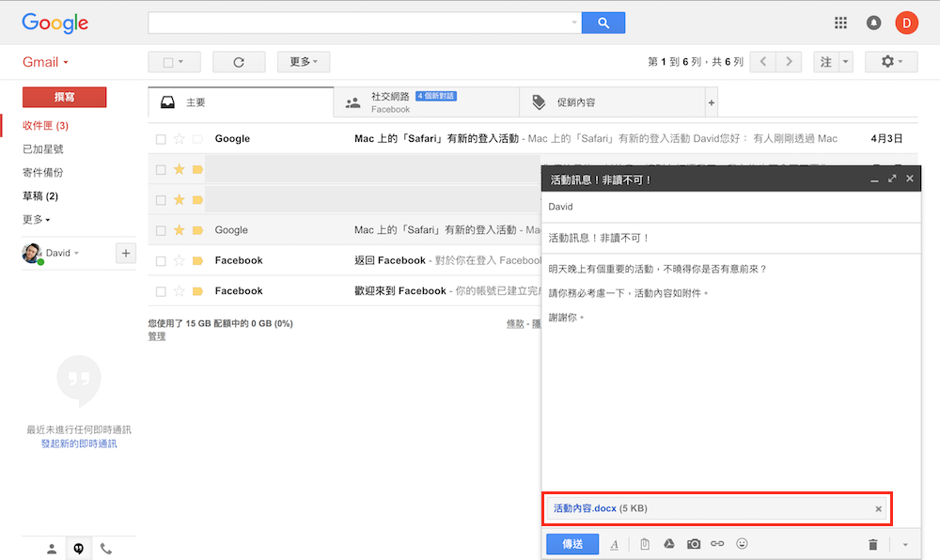The height and width of the screenshot is (560, 940).
Task: Open the emoji picker in compose
Action: pos(742,544)
